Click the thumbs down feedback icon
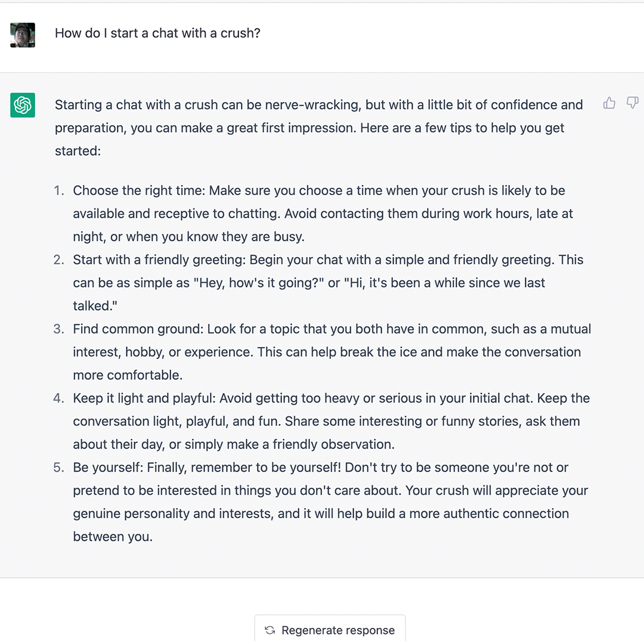This screenshot has width=644, height=644. 633,103
